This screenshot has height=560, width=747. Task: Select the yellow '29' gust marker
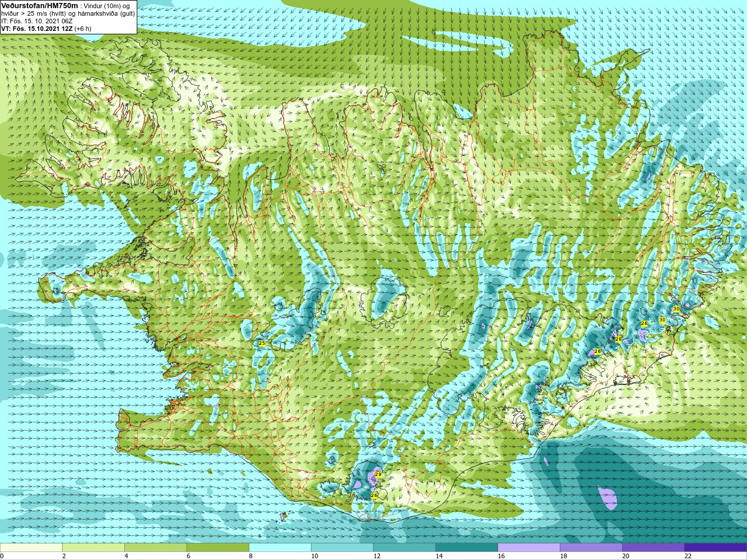click(378, 475)
